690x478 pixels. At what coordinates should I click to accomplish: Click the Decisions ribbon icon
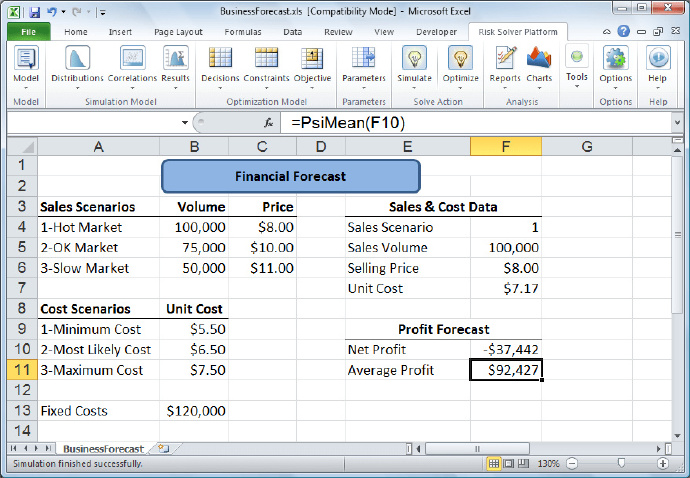[x=220, y=58]
